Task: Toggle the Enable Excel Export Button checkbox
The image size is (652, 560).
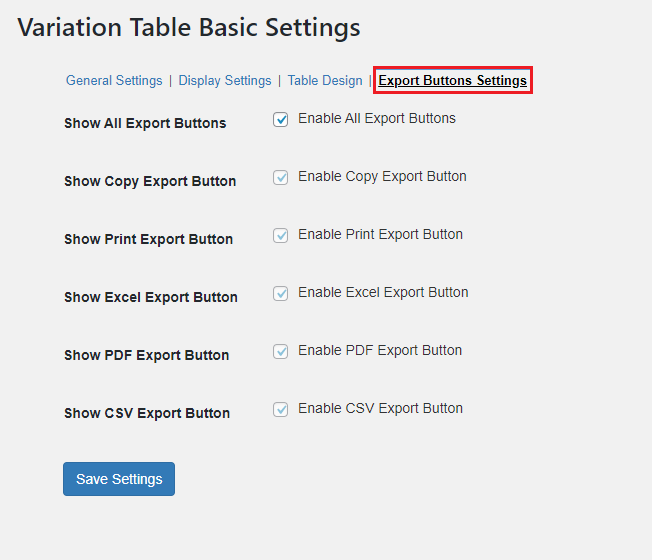Action: coord(281,293)
